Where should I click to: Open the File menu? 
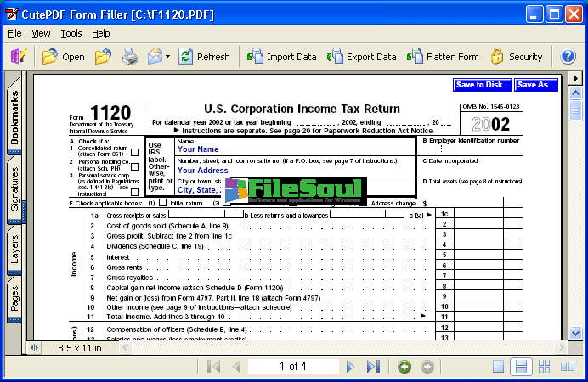(x=14, y=33)
